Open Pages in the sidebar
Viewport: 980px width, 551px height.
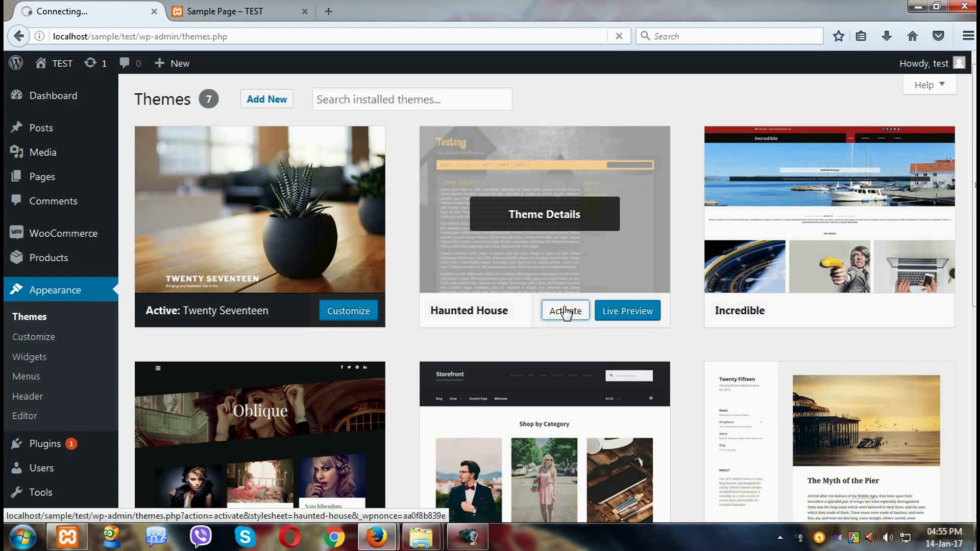[42, 177]
